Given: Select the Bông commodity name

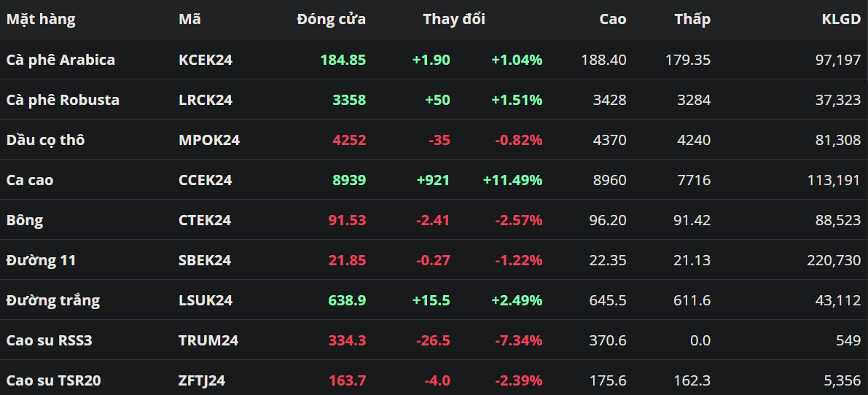Looking at the screenshot, I should [25, 220].
